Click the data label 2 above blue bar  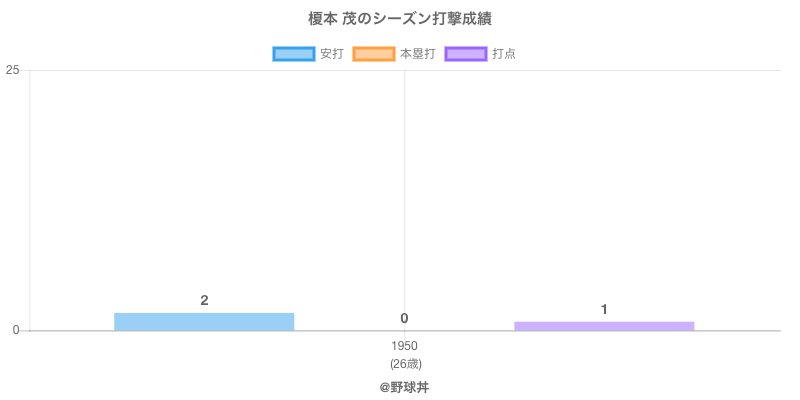[x=204, y=300]
